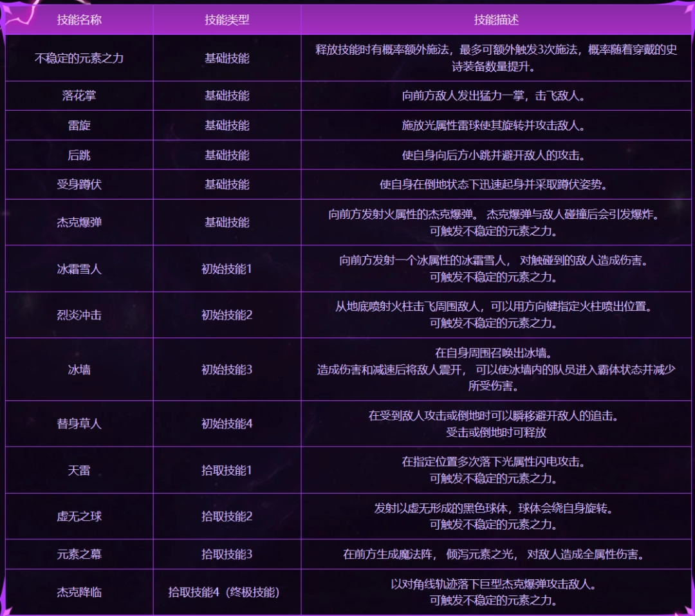Select the 冰霜雪人 skill name
Image resolution: width=695 pixels, height=616 pixels.
tap(79, 269)
